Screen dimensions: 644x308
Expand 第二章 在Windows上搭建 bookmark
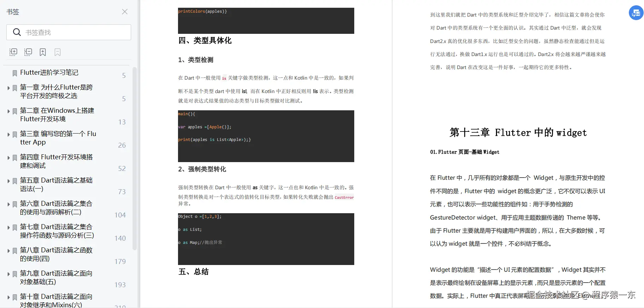coord(8,111)
